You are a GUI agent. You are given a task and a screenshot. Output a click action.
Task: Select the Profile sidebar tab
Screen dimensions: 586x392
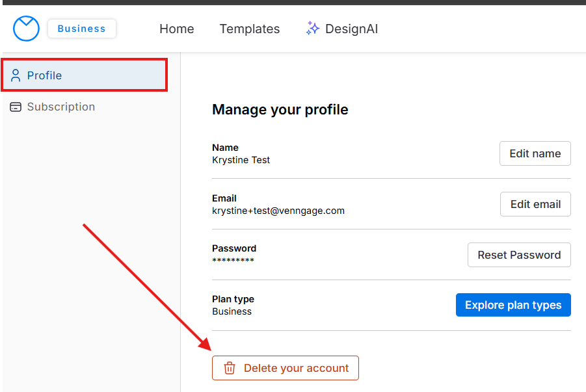pyautogui.click(x=44, y=75)
